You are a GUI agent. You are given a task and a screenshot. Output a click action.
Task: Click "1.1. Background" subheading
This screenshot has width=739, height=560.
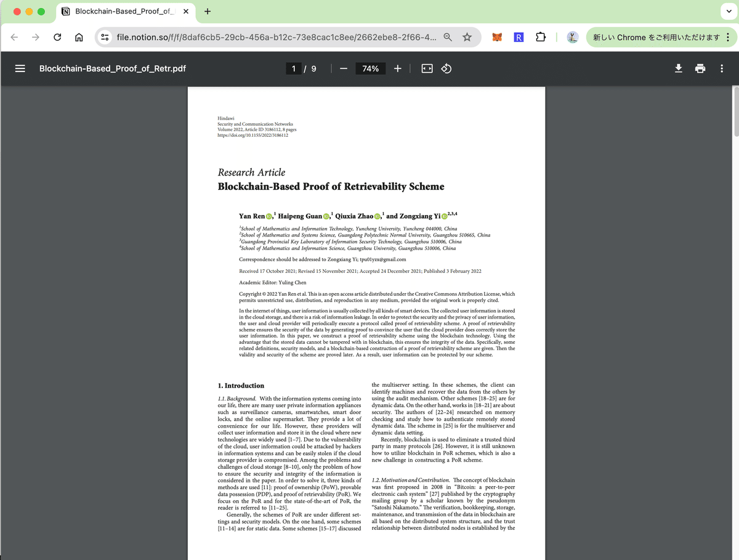point(237,399)
